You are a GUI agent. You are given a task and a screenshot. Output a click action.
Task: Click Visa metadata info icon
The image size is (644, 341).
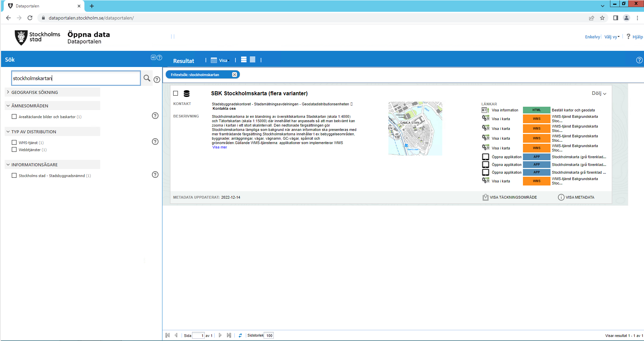[561, 197]
